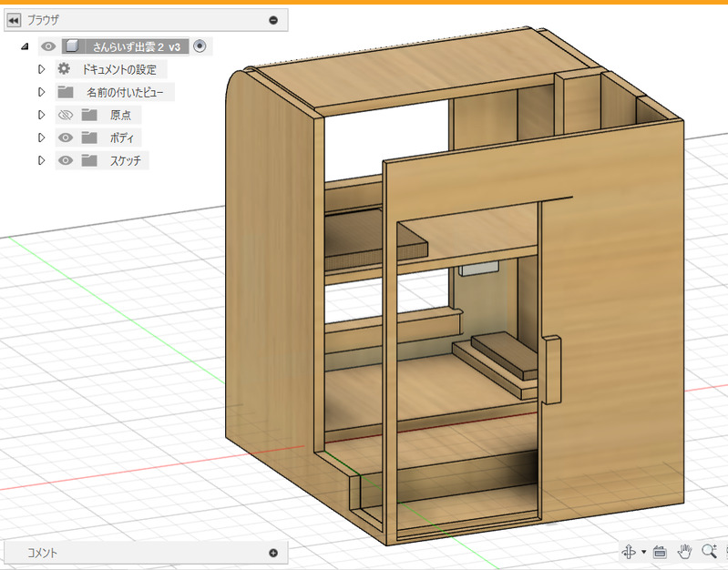Open the Orbit tool dropdown arrow

click(x=643, y=553)
